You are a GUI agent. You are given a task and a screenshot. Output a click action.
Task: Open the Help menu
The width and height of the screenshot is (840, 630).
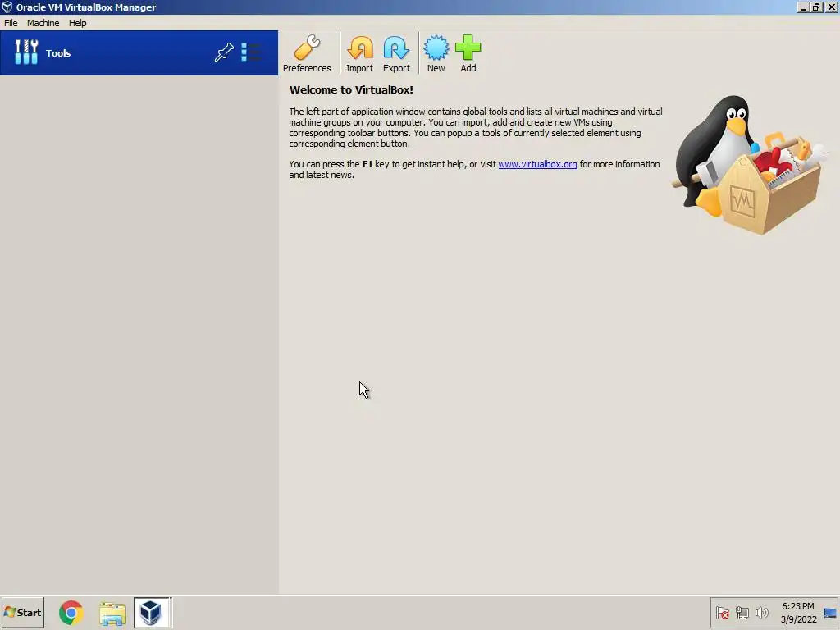click(78, 23)
